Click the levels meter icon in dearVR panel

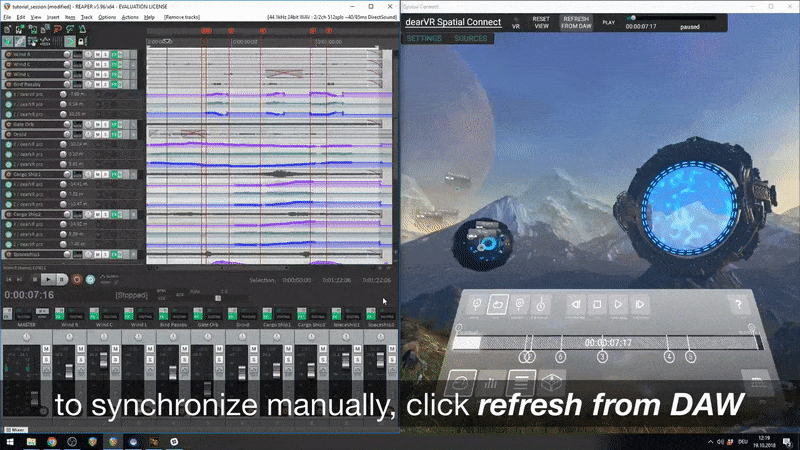pyautogui.click(x=490, y=383)
